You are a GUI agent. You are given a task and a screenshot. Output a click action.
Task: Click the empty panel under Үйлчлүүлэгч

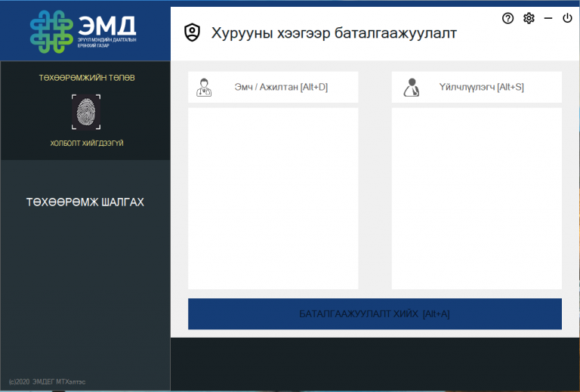(477, 198)
